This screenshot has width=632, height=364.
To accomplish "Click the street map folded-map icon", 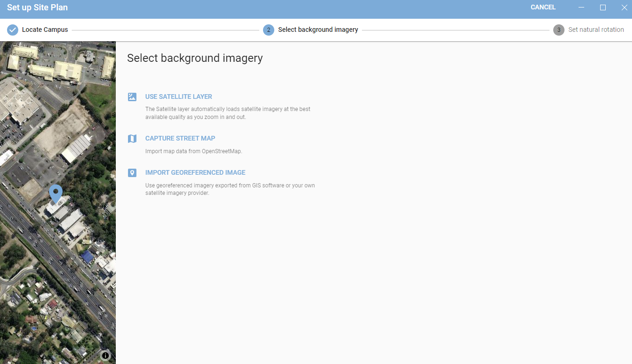I will click(132, 139).
